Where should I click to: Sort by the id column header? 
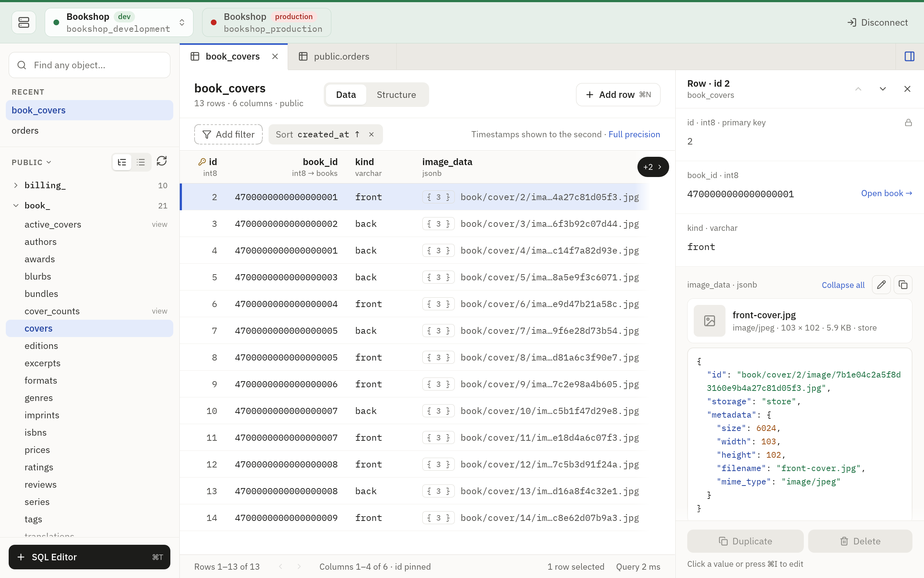208,167
